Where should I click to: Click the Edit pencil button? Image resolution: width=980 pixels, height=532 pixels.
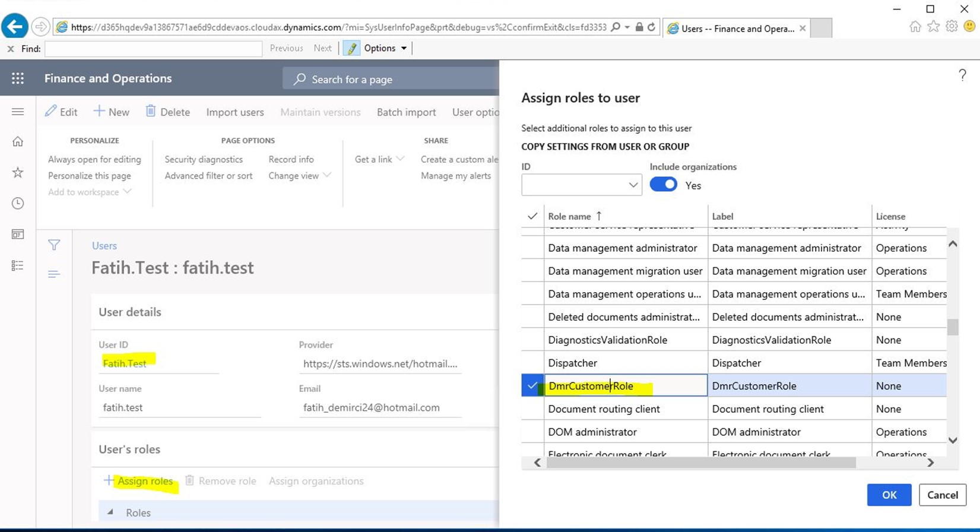[61, 112]
